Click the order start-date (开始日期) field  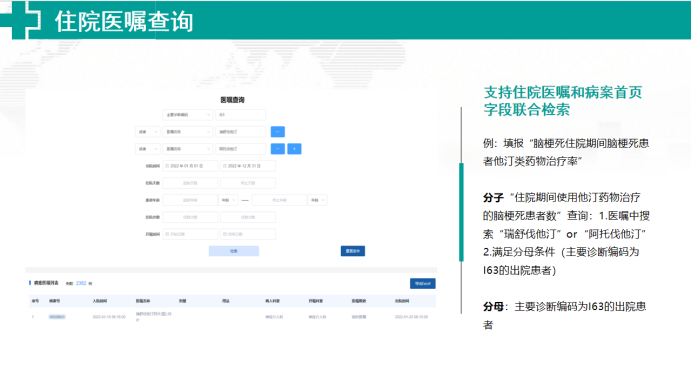[x=190, y=234]
